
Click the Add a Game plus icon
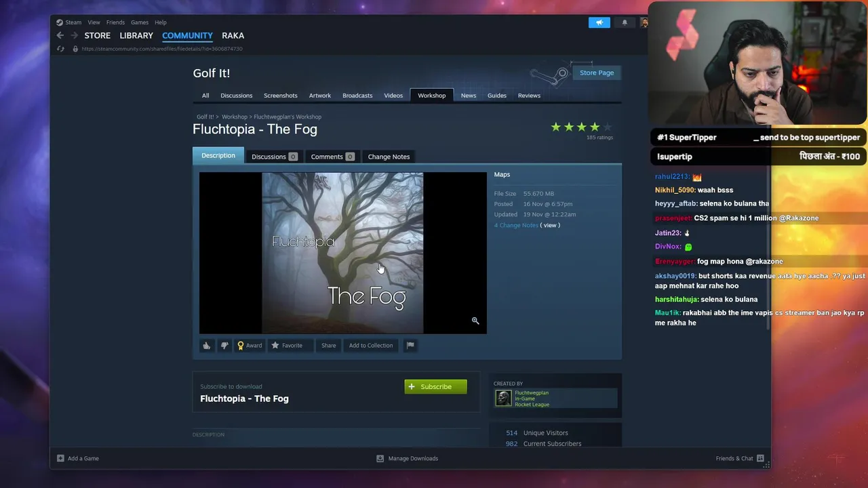(60, 458)
